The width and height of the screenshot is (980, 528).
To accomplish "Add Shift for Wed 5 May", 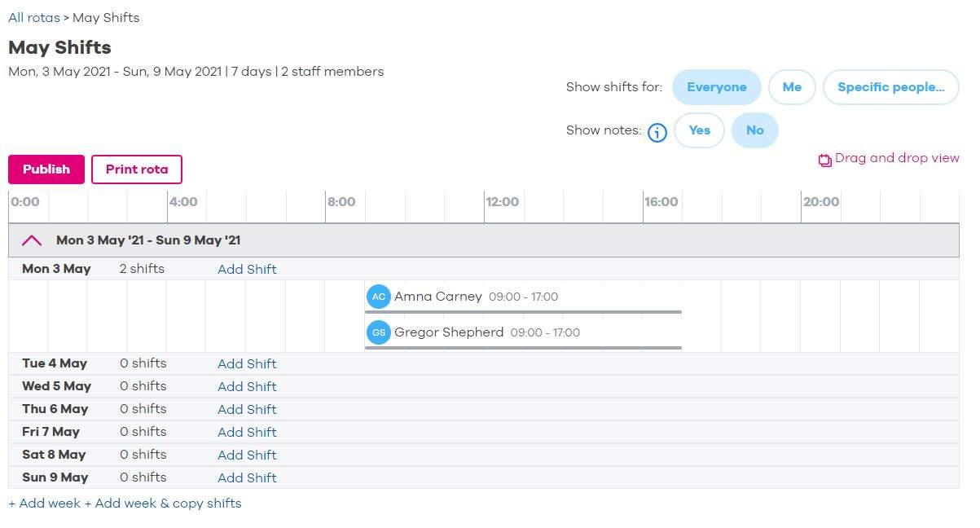I will click(247, 386).
